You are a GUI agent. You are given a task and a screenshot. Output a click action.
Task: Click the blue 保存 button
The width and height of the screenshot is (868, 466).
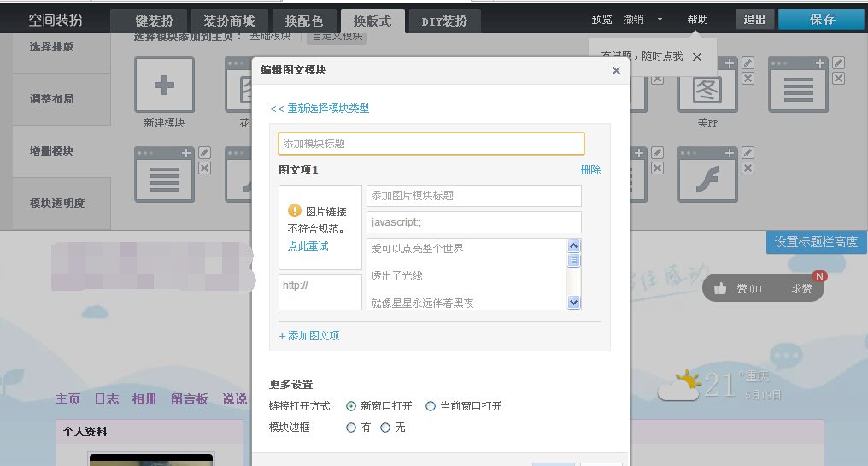(822, 20)
